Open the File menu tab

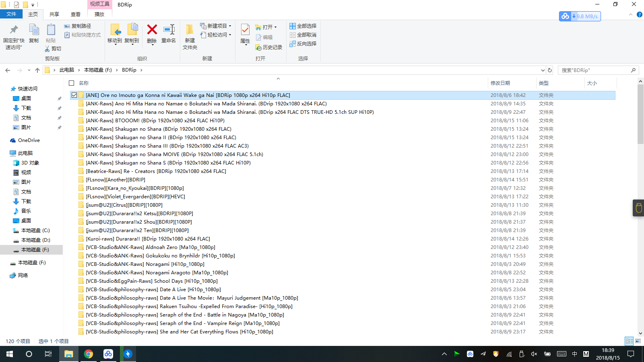(x=11, y=14)
